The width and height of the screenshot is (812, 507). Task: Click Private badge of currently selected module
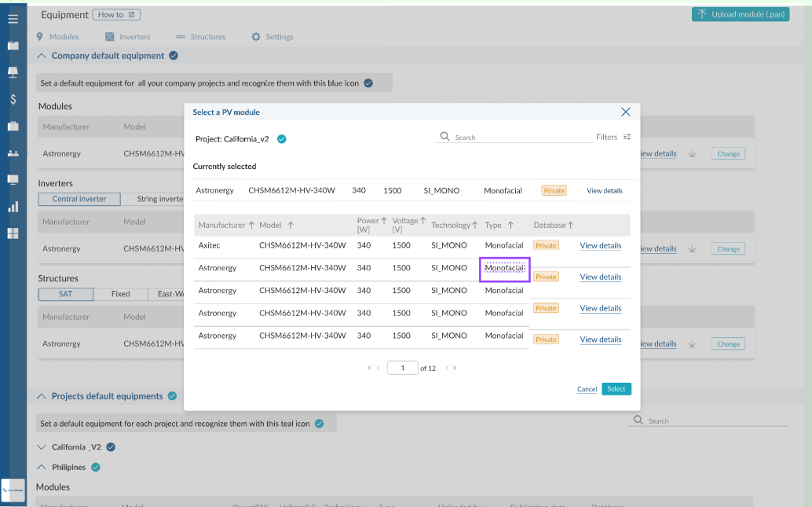pyautogui.click(x=554, y=191)
